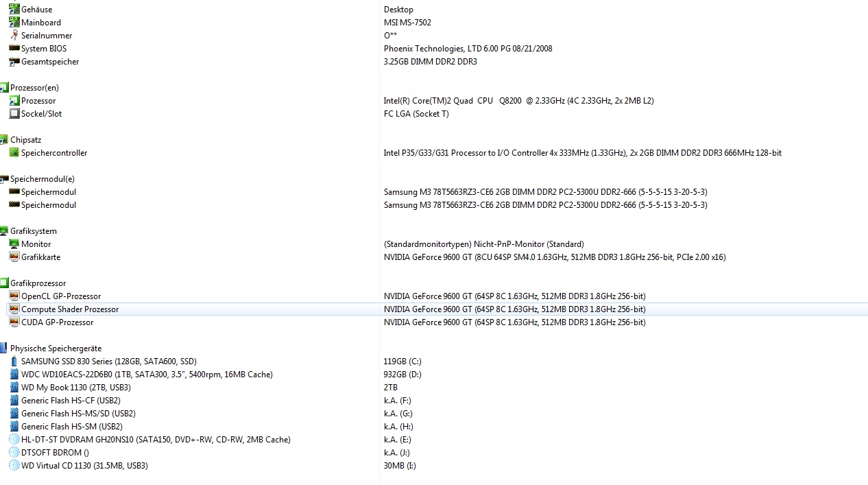Screen dimensions: 868x485
Task: Click the Serialnummer label
Action: pos(47,36)
